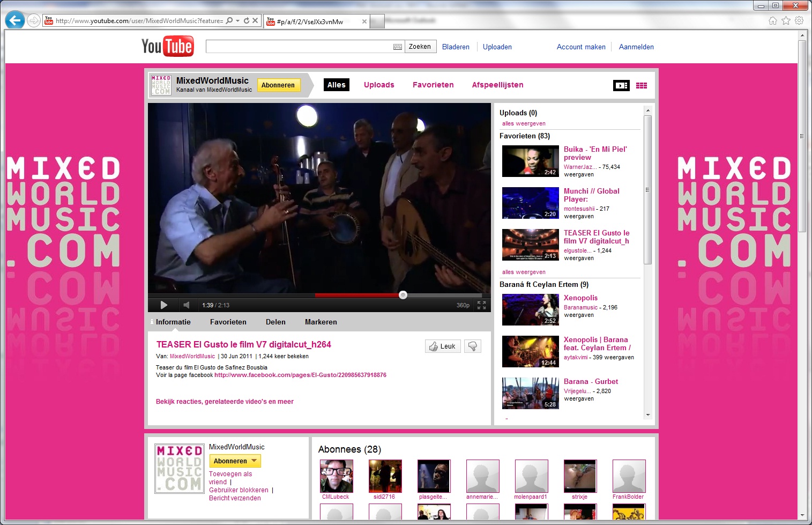Open the on-screen keyboard icon in search box
Screen dimensions: 812x525
click(397, 47)
